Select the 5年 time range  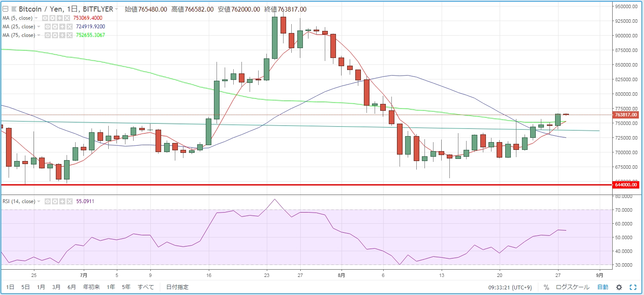(x=126, y=287)
